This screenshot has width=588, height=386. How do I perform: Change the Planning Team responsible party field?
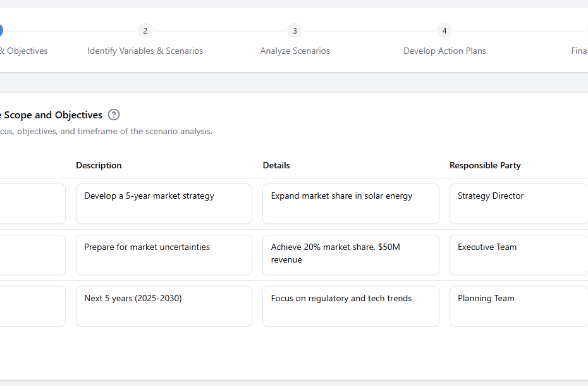coord(518,306)
